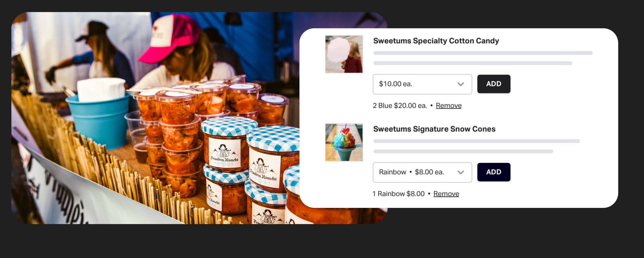Remove the 2 Blue cotton candy selection
Image resolution: width=644 pixels, height=258 pixels.
[x=449, y=105]
